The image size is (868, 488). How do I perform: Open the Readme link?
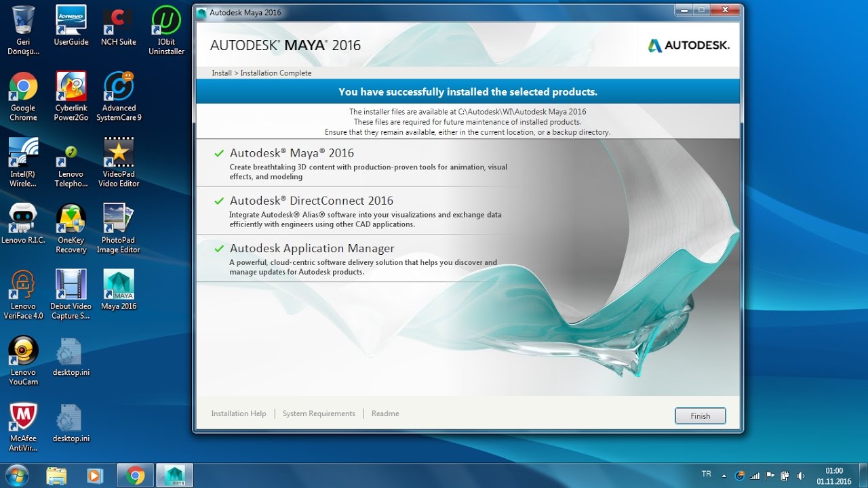pos(385,413)
